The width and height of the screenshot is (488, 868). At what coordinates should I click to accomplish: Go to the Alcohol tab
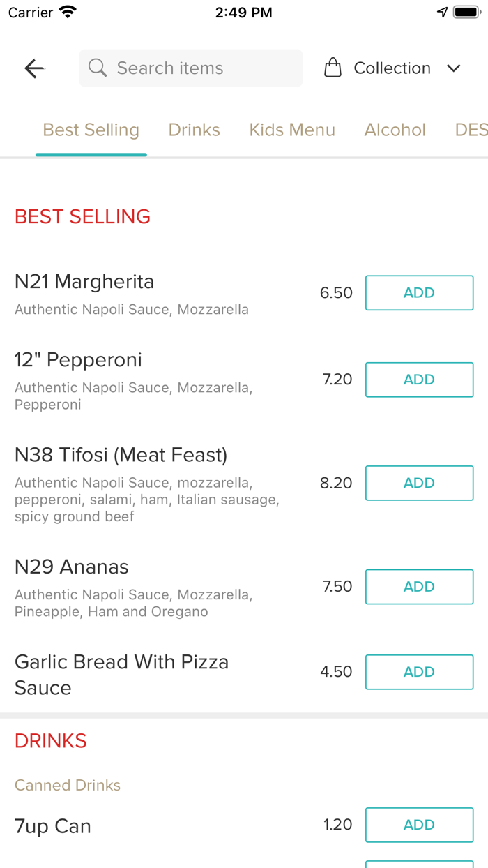click(x=395, y=130)
